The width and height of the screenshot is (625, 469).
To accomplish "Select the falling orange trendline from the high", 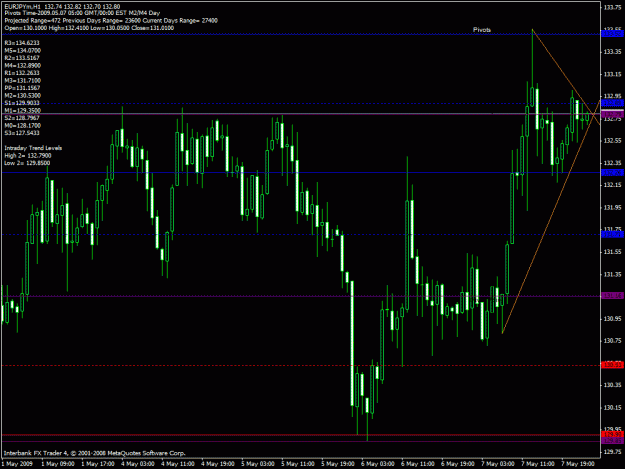I will [x=566, y=77].
